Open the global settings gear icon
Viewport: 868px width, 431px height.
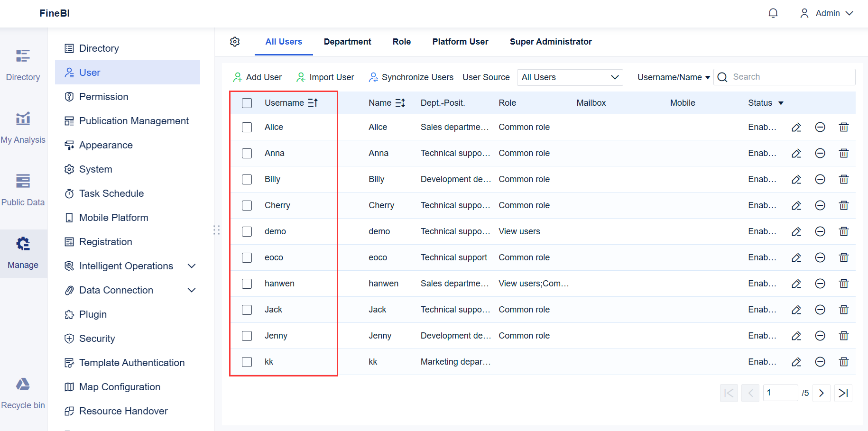pos(235,42)
